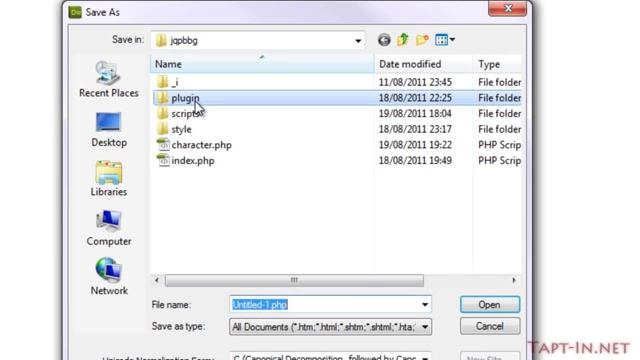Sort by Type column header

click(497, 64)
